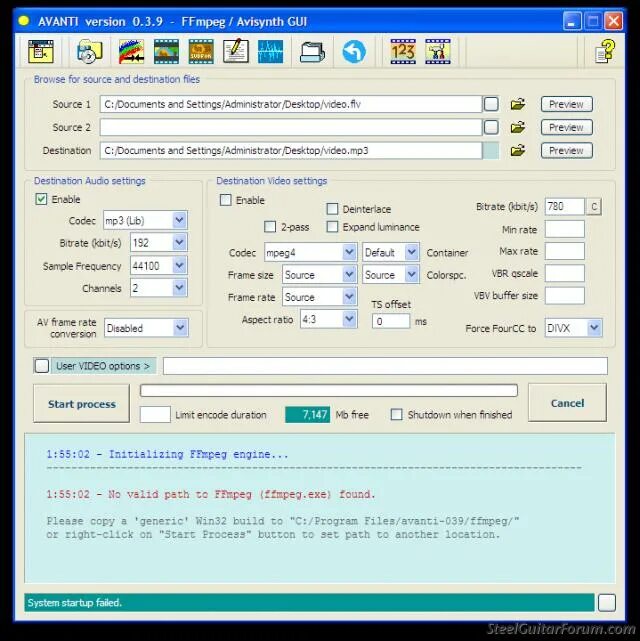This screenshot has width=640, height=641.
Task: Click the VBV buffer size field
Action: point(565,296)
